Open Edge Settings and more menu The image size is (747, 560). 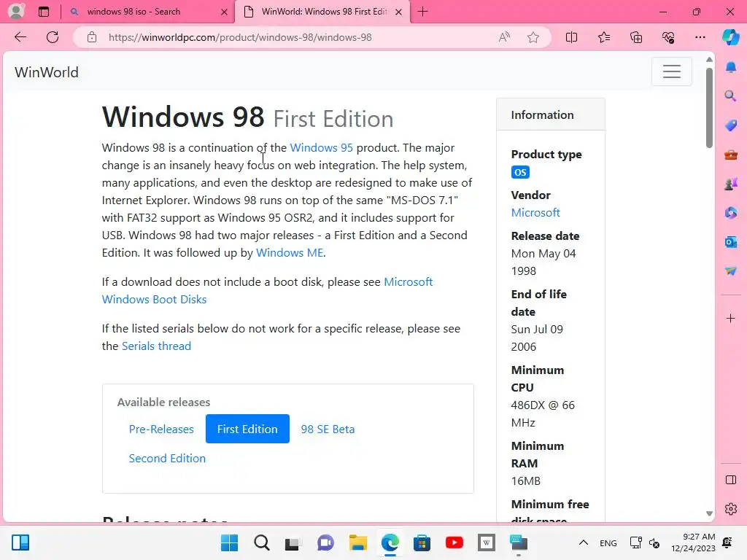pos(700,37)
